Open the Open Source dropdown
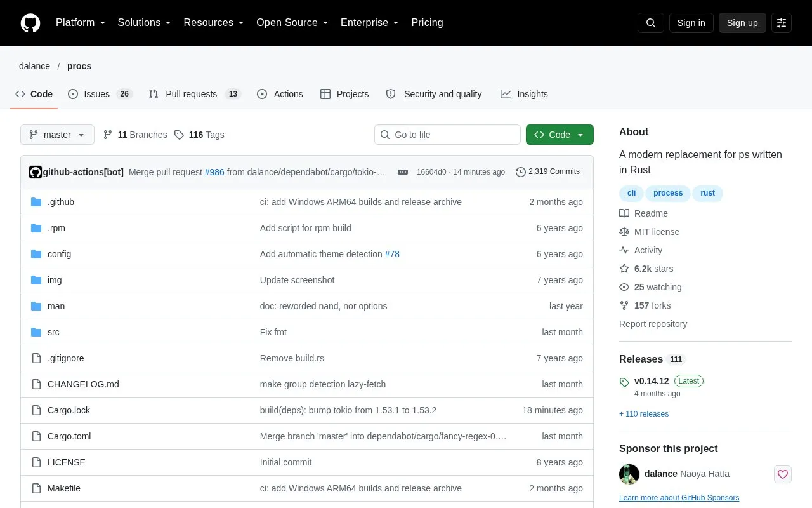Viewport: 812px width, 508px height. [292, 23]
